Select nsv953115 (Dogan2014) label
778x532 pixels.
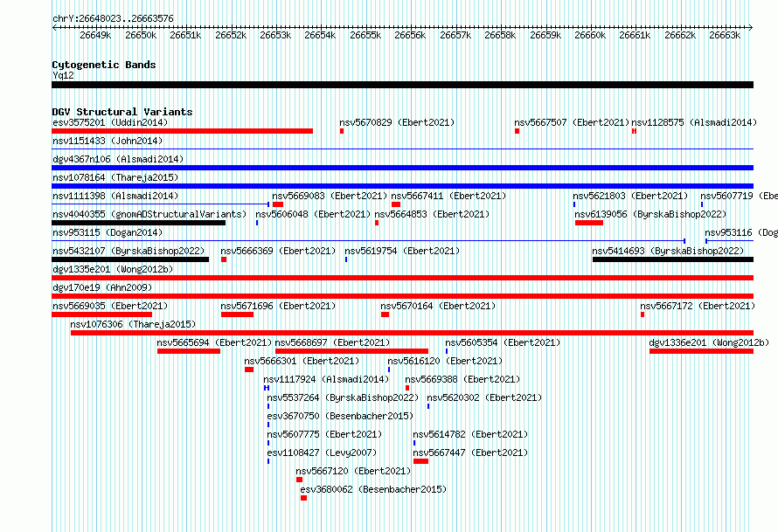point(108,232)
